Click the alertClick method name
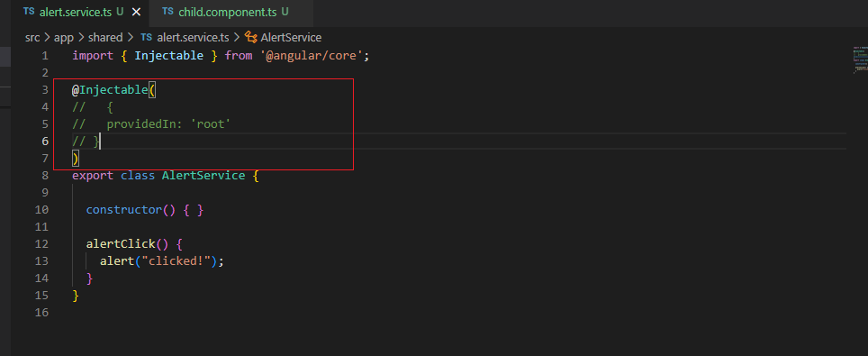 [121, 244]
